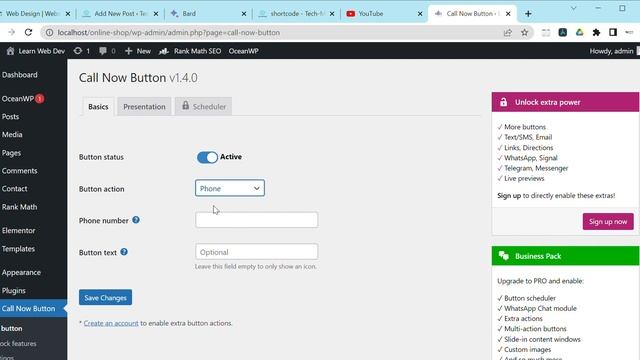Click the site information icon in address bar
Viewport: 640px width, 360px height.
coord(49,32)
